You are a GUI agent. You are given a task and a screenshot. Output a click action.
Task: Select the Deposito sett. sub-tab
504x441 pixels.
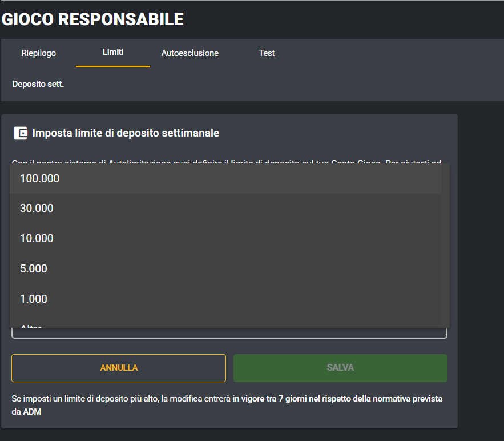(x=38, y=84)
